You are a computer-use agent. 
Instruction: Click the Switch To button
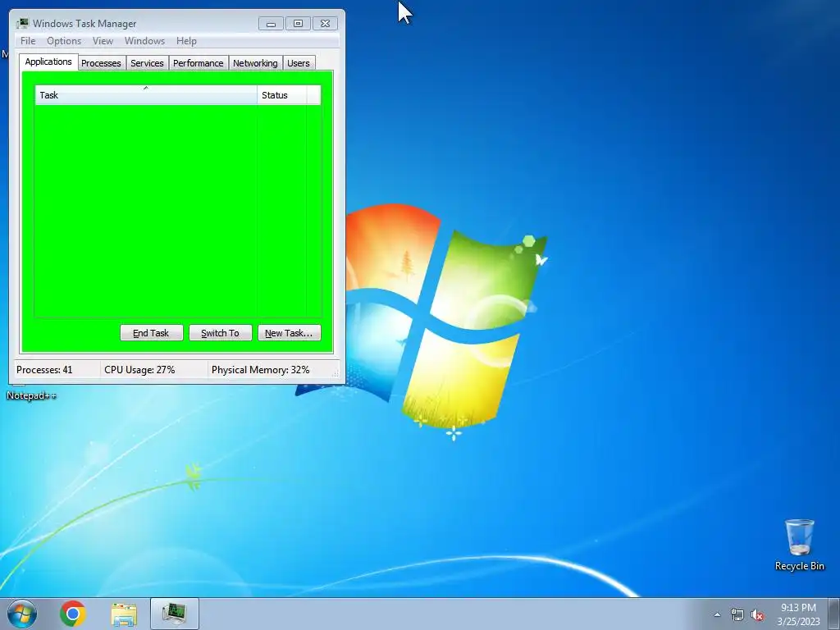tap(220, 333)
